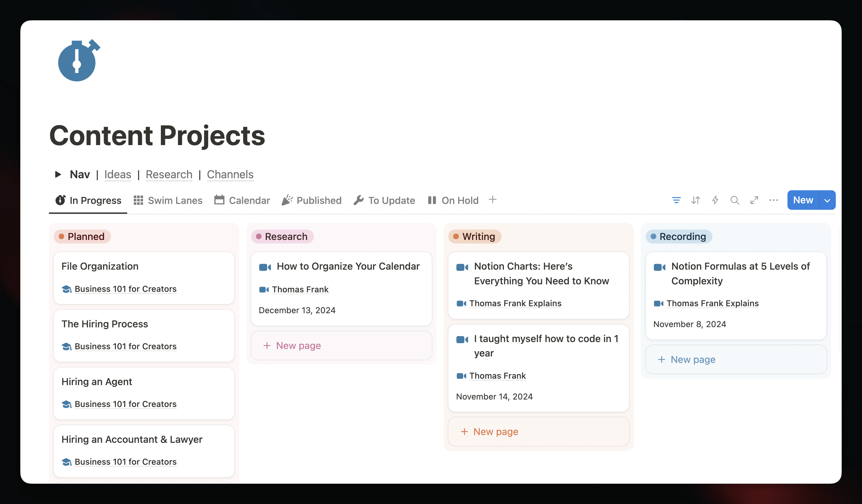This screenshot has width=862, height=504.
Task: Click the Writing status label
Action: tap(475, 237)
